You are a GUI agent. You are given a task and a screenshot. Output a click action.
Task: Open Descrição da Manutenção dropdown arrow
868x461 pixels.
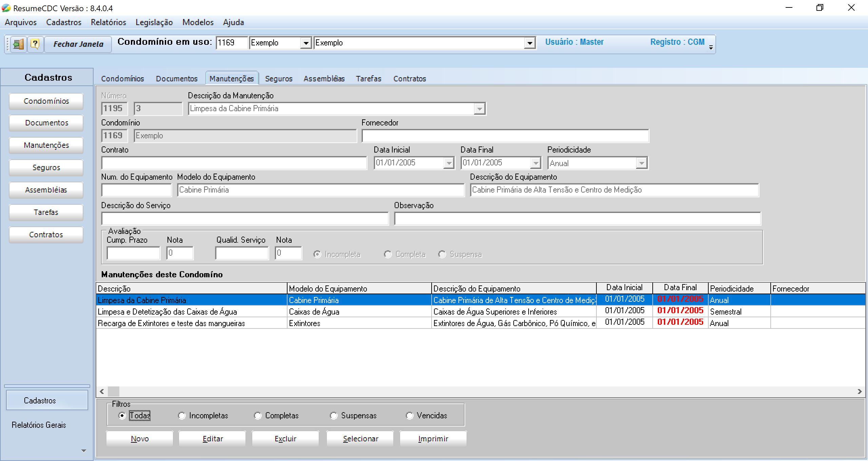click(479, 109)
